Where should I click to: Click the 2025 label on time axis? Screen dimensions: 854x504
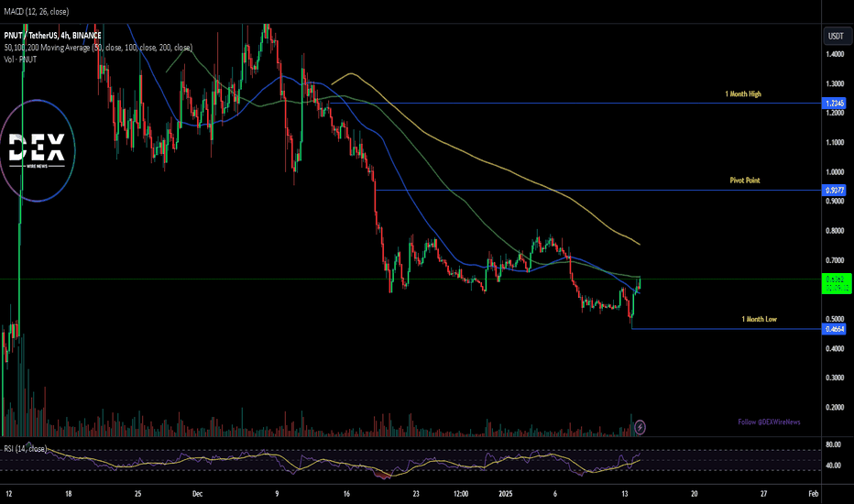pos(506,494)
